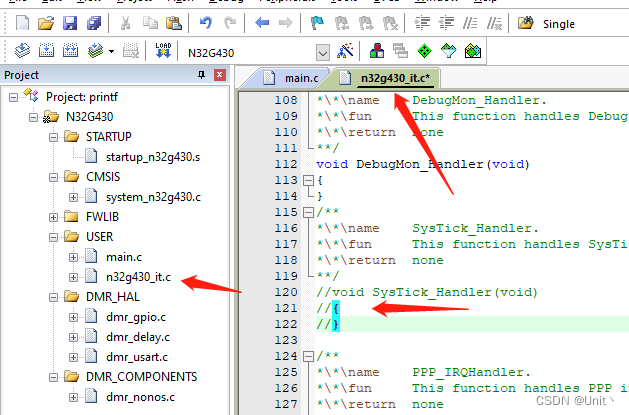This screenshot has width=629, height=415.
Task: Open the Pack Installer icon
Action: pyautogui.click(x=473, y=51)
